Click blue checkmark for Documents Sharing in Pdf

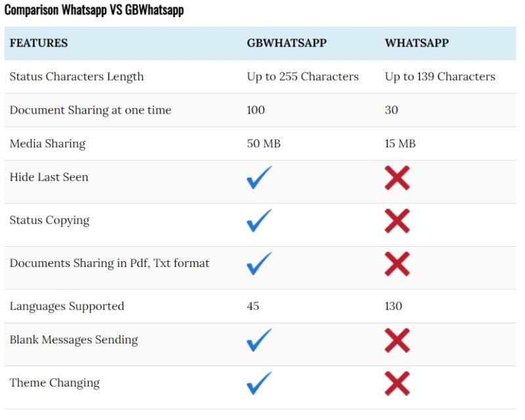click(259, 264)
